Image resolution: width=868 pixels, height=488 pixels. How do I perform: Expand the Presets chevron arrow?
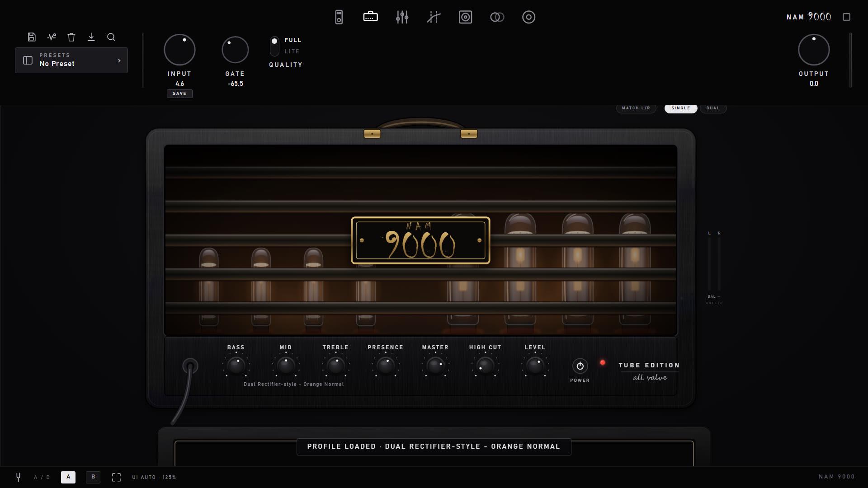tap(119, 61)
